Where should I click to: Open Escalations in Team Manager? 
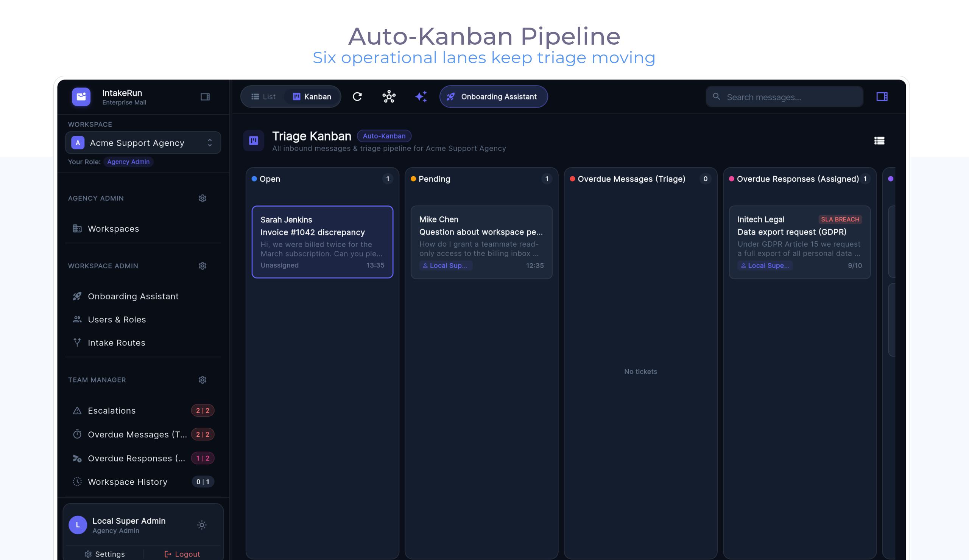tap(143, 411)
